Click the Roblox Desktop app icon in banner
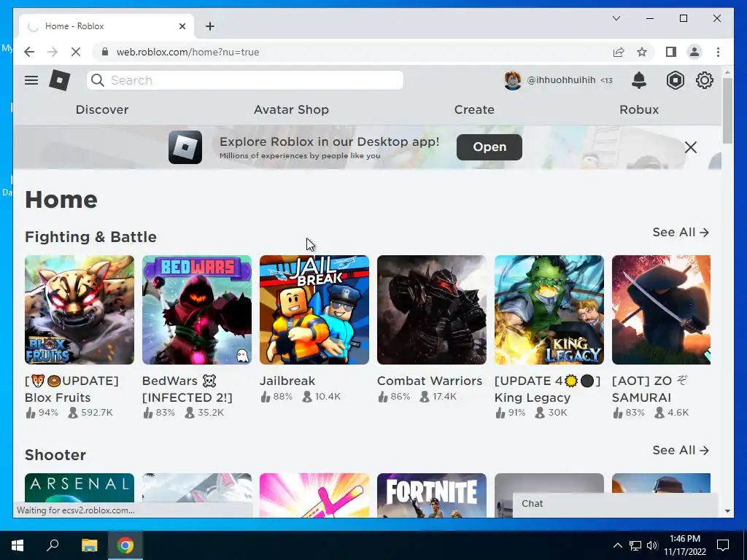Screen dimensions: 747x560 click(185, 147)
